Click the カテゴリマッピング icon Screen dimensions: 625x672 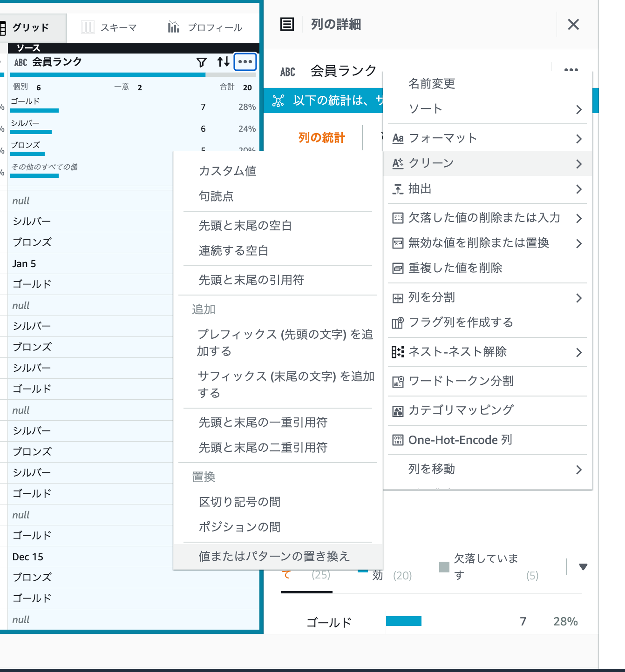[x=398, y=411]
